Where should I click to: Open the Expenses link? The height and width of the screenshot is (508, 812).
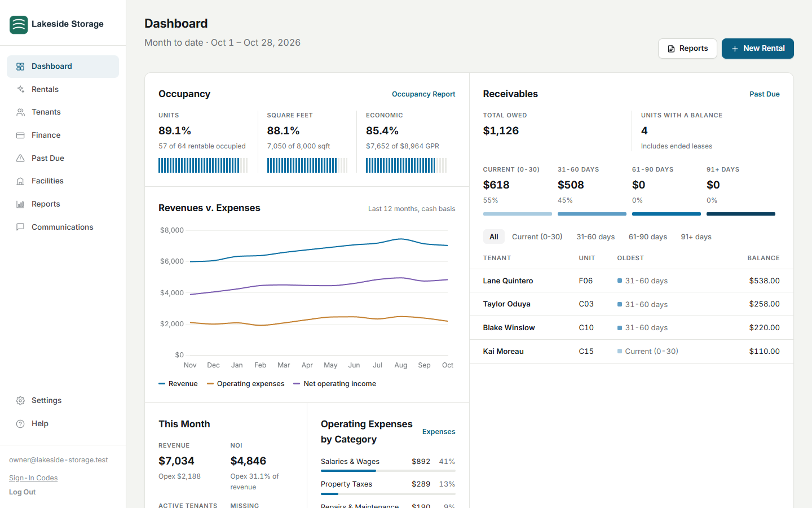click(x=439, y=432)
